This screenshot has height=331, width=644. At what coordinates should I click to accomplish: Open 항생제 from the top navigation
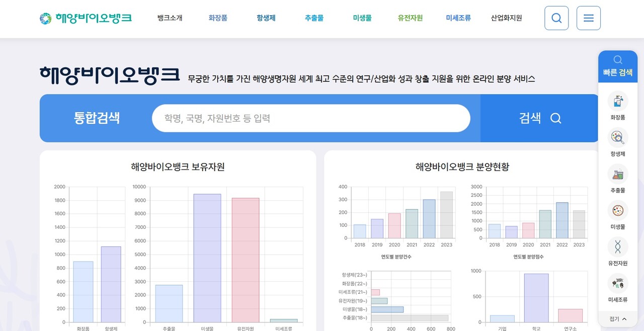[265, 18]
